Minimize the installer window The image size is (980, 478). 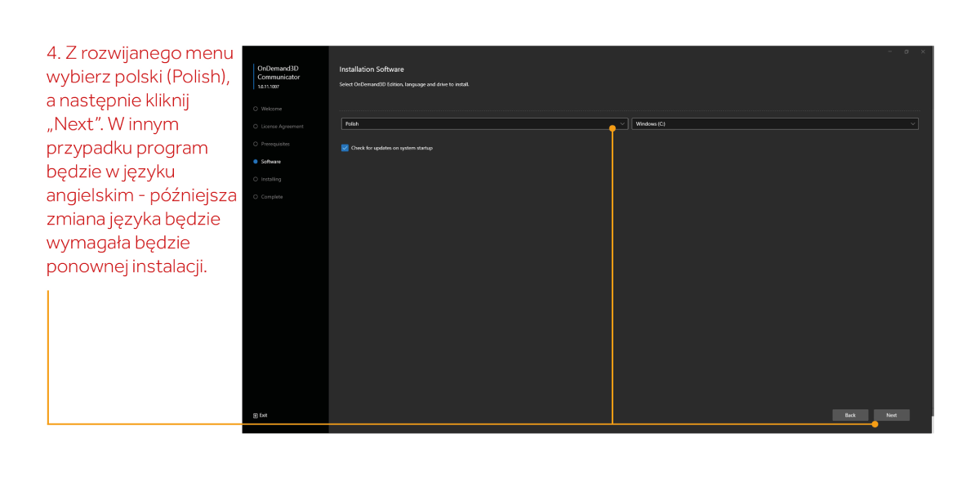point(890,51)
